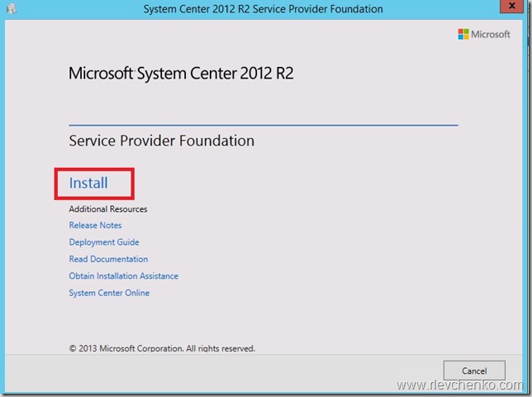Open System Center Online link
The width and height of the screenshot is (532, 397).
point(109,293)
